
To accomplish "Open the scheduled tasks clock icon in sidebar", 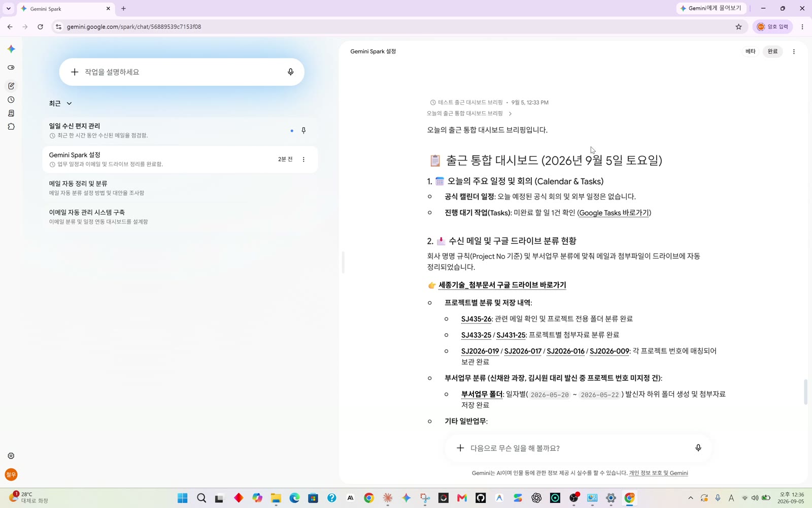I will [11, 100].
